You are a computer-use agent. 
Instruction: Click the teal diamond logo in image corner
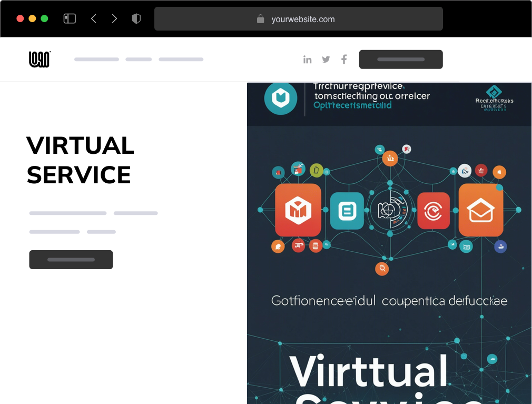pos(494,92)
